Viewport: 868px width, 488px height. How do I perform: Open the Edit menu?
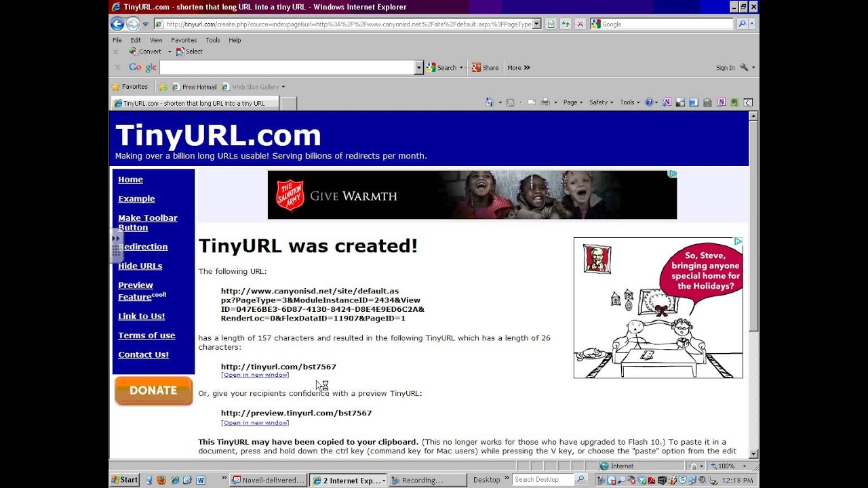(136, 40)
